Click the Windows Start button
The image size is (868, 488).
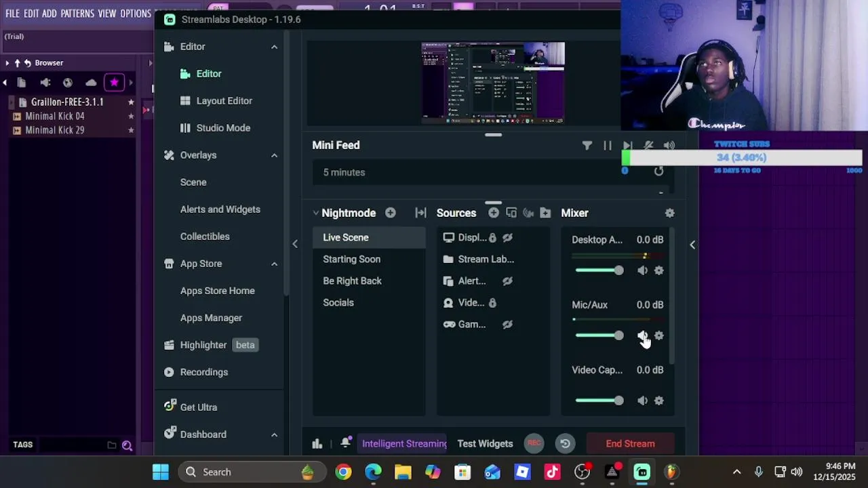(x=161, y=472)
